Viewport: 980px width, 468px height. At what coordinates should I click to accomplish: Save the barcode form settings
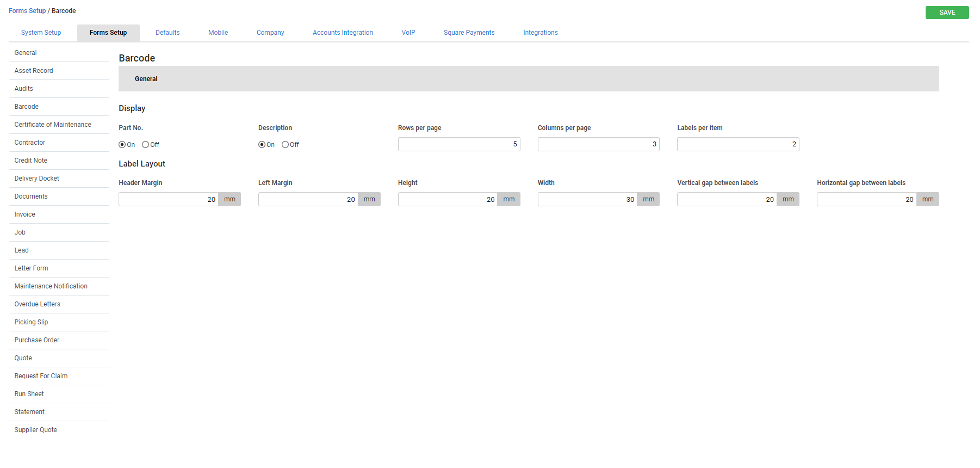947,13
